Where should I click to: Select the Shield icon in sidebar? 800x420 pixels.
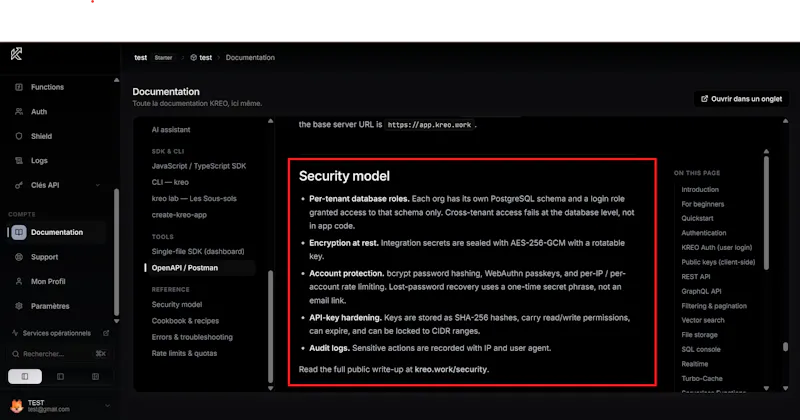pos(19,136)
